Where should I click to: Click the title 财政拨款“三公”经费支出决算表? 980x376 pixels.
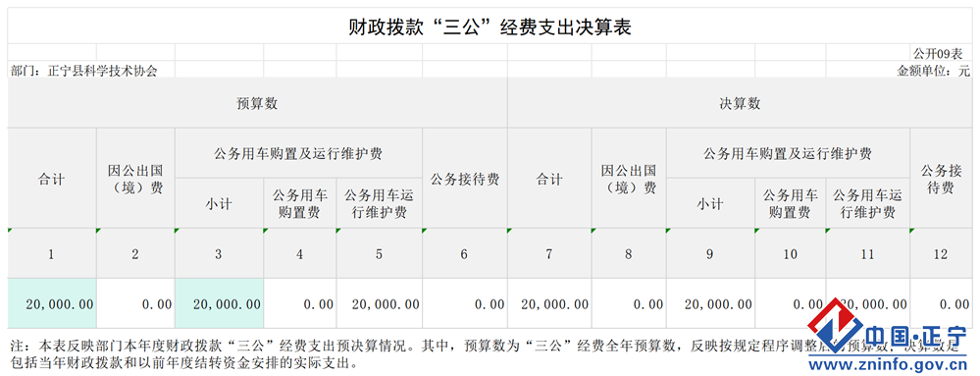click(490, 27)
